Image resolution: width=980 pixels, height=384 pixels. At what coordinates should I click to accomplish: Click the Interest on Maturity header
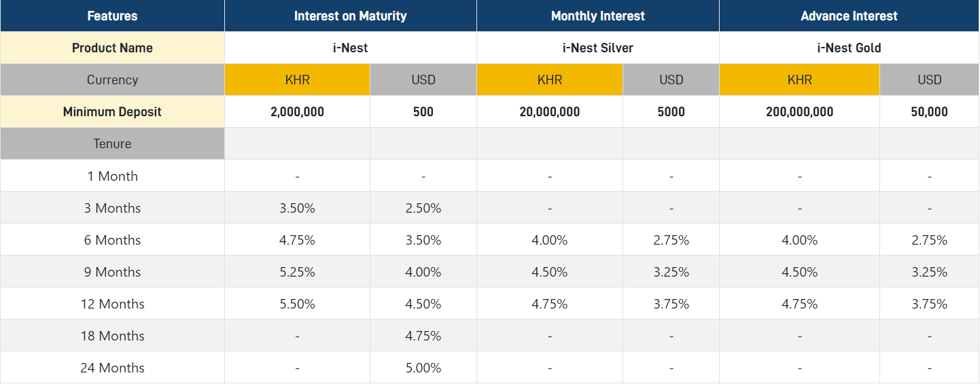pyautogui.click(x=351, y=16)
